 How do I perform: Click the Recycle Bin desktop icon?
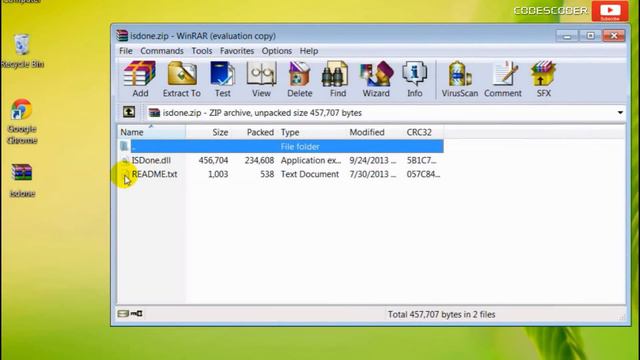pyautogui.click(x=22, y=51)
